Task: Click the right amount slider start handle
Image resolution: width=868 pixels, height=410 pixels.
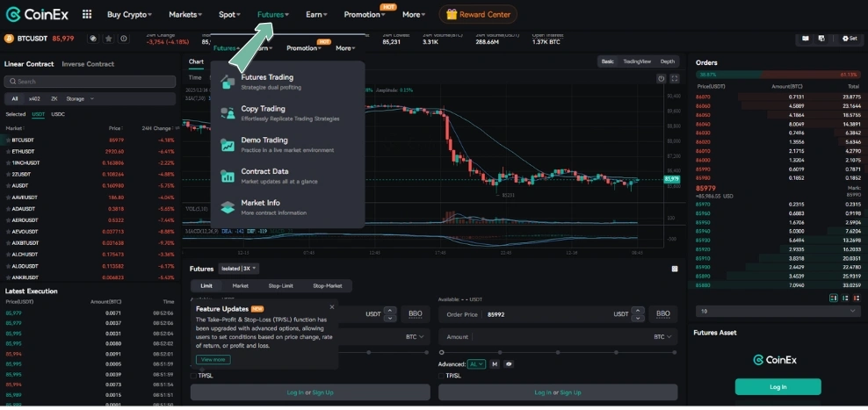Action: point(441,352)
